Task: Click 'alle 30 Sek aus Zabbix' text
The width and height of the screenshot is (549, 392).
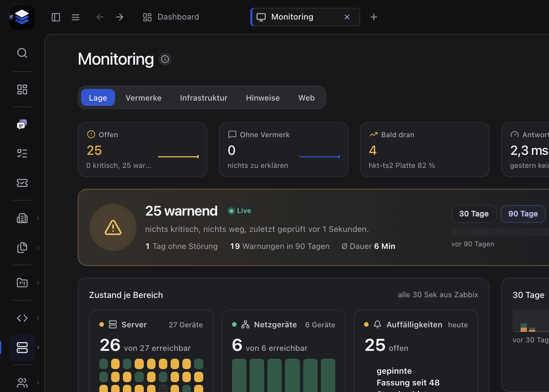Action: (x=438, y=295)
